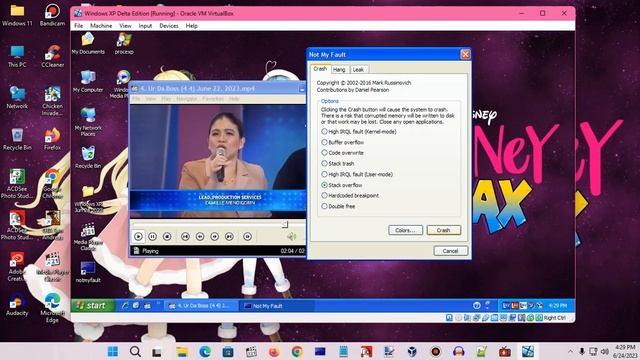
Task: Click the Windows XP start button
Action: pyautogui.click(x=92, y=305)
